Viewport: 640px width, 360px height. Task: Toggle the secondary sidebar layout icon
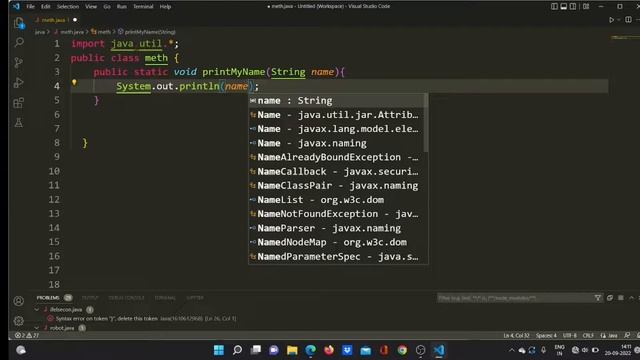[x=573, y=7]
